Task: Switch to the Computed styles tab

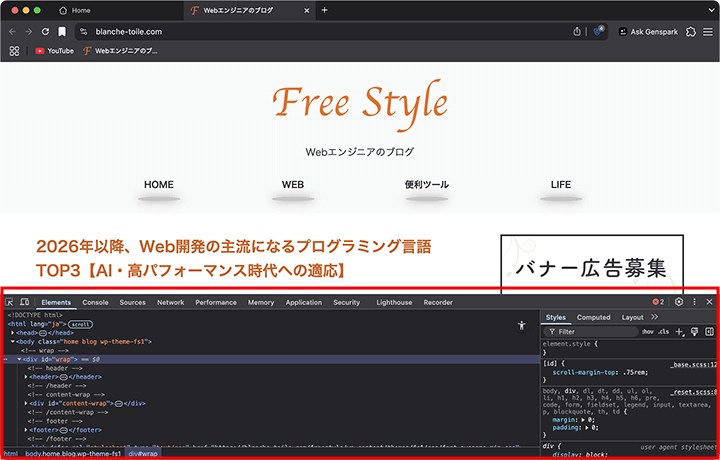Action: coord(593,317)
